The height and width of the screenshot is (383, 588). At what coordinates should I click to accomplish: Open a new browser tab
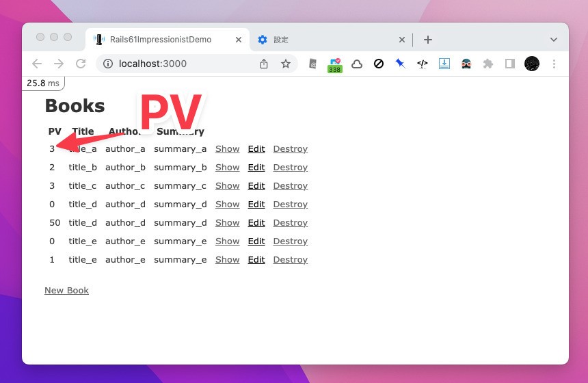point(428,40)
